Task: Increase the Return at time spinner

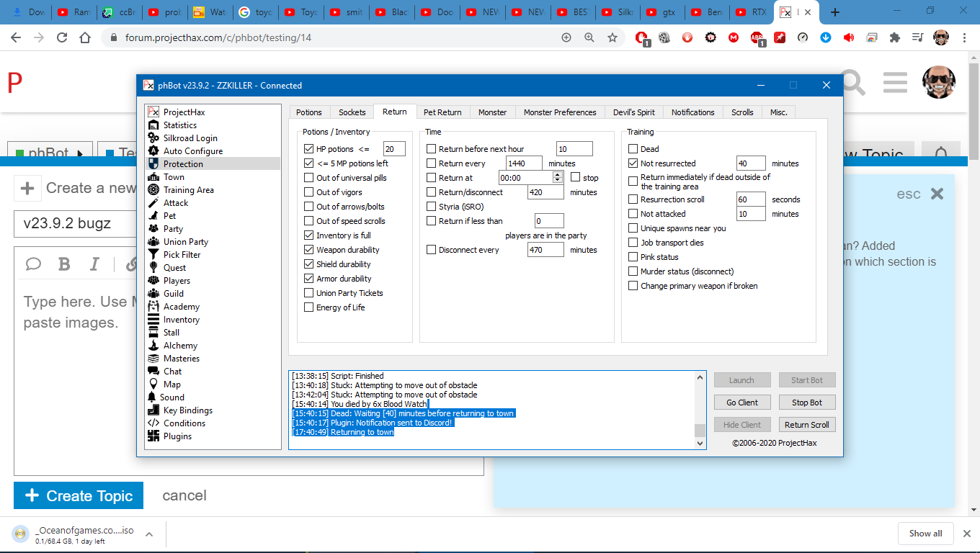Action: pos(557,175)
